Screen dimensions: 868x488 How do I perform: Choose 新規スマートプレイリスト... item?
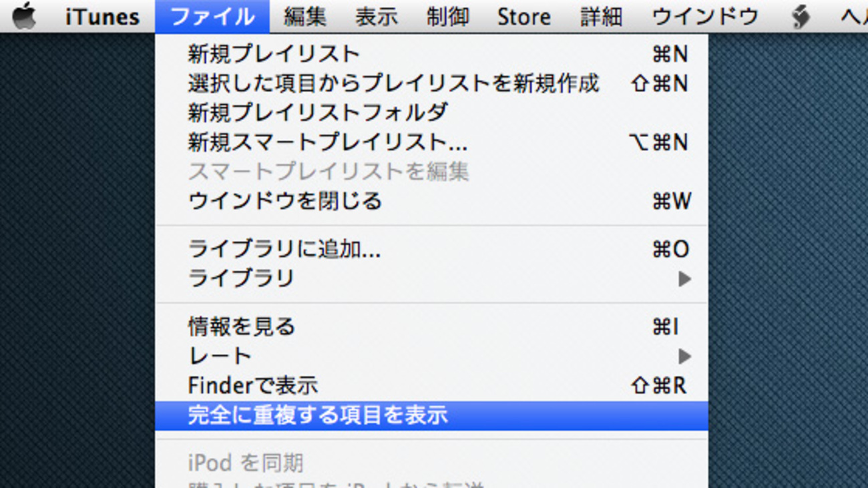[431, 142]
